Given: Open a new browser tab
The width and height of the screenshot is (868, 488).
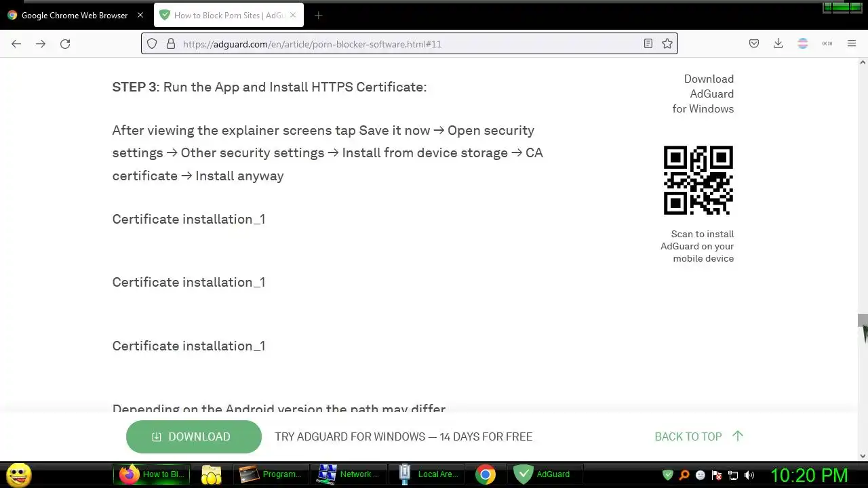Looking at the screenshot, I should coord(318,15).
